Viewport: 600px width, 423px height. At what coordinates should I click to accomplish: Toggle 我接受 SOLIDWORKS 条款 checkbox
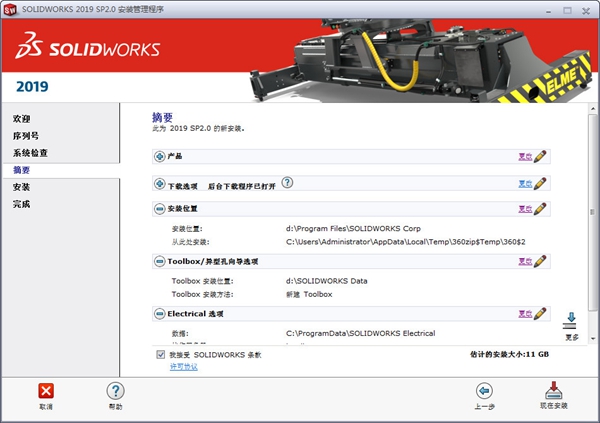pyautogui.click(x=161, y=354)
